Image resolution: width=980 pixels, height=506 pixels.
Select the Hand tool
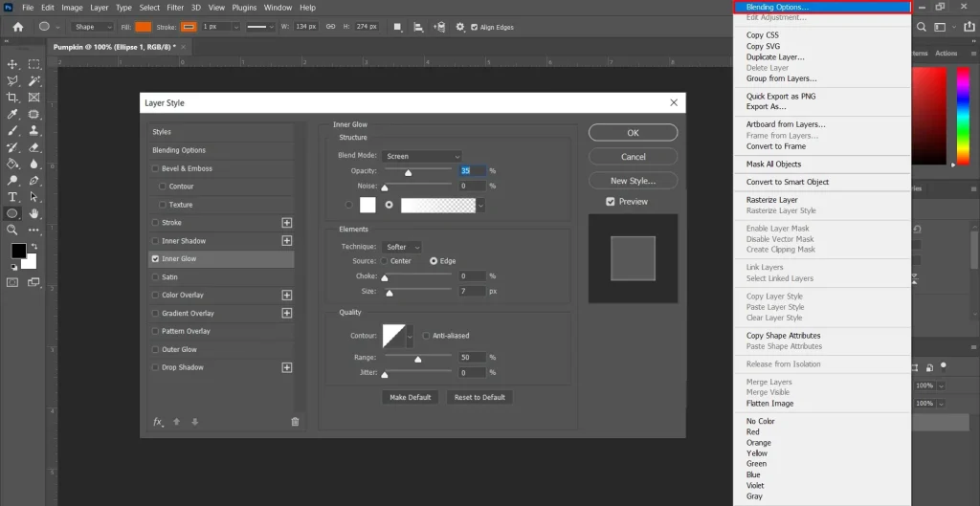pyautogui.click(x=33, y=213)
